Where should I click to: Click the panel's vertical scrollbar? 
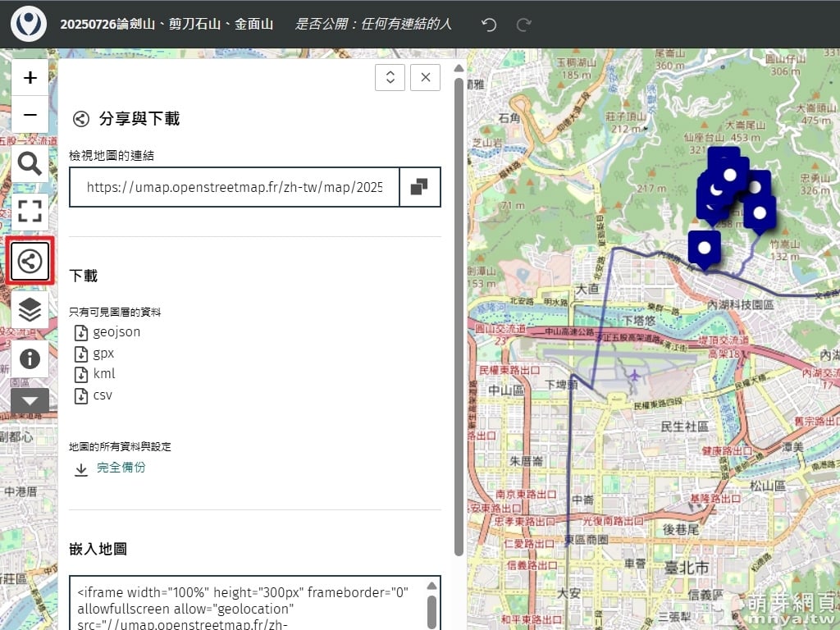pyautogui.click(x=459, y=312)
